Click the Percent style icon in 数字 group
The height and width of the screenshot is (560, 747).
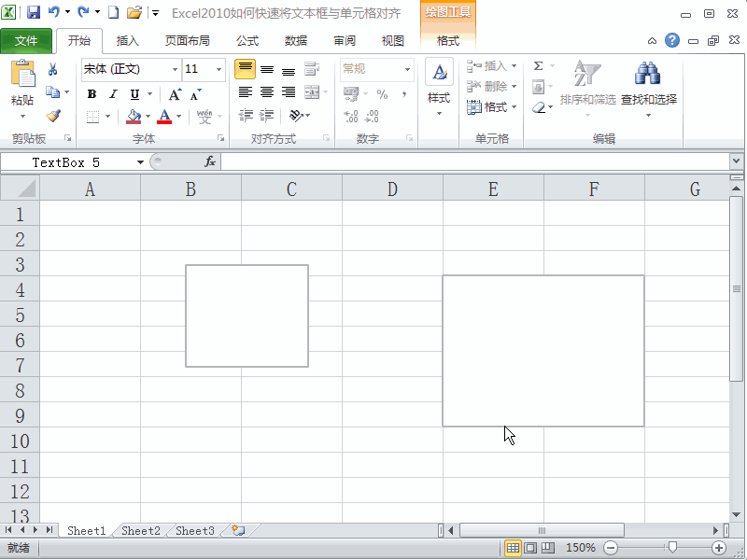click(383, 94)
